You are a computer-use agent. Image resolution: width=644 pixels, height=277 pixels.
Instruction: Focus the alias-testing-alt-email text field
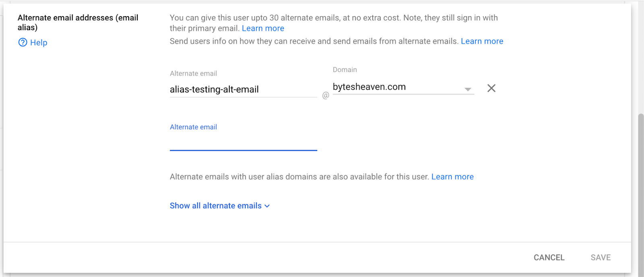pyautogui.click(x=244, y=89)
